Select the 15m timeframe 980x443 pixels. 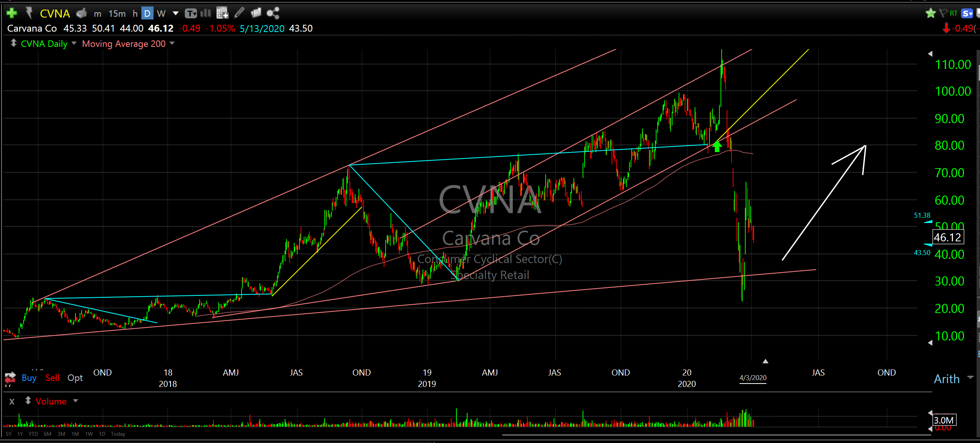pyautogui.click(x=117, y=14)
